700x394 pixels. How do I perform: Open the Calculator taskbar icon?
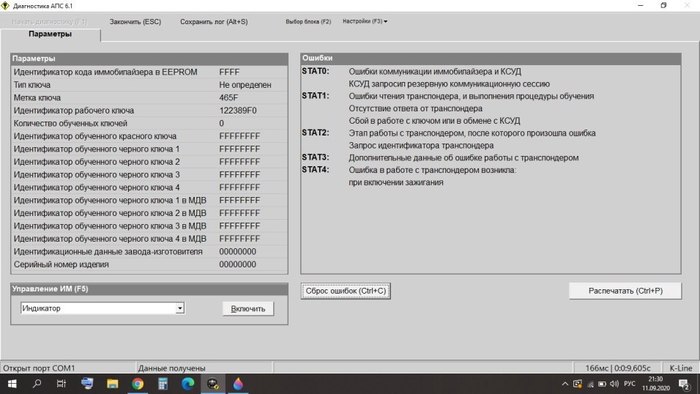(x=162, y=384)
